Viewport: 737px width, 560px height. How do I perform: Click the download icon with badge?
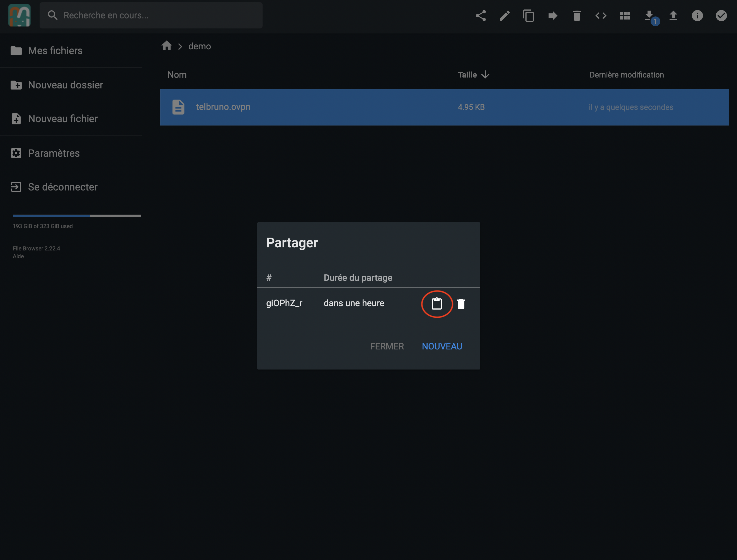pyautogui.click(x=649, y=16)
